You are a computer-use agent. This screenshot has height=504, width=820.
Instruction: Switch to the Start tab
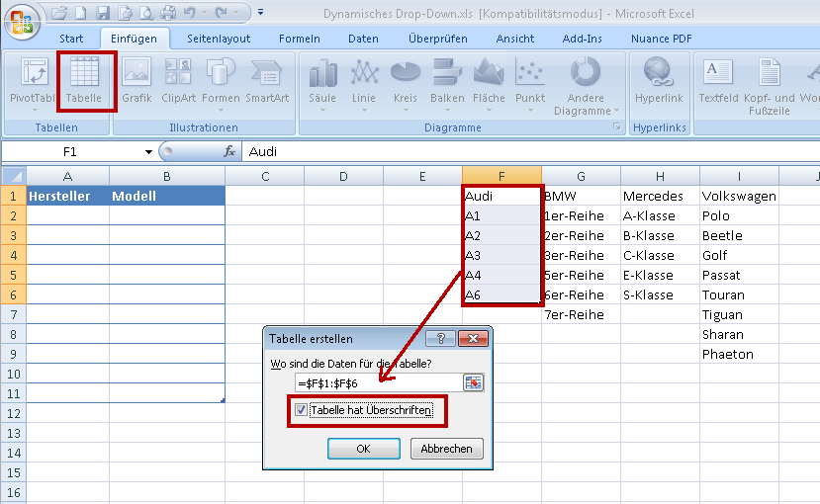coord(71,39)
